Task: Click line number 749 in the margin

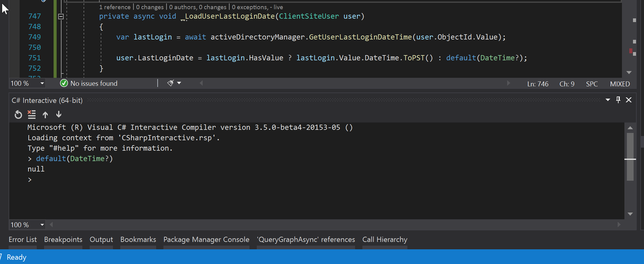Action: (x=33, y=37)
